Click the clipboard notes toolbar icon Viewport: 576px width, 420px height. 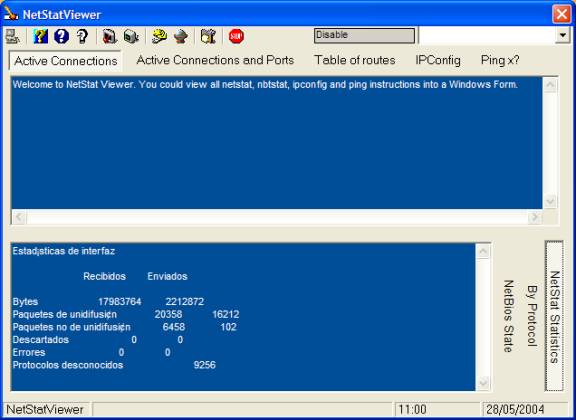[208, 36]
